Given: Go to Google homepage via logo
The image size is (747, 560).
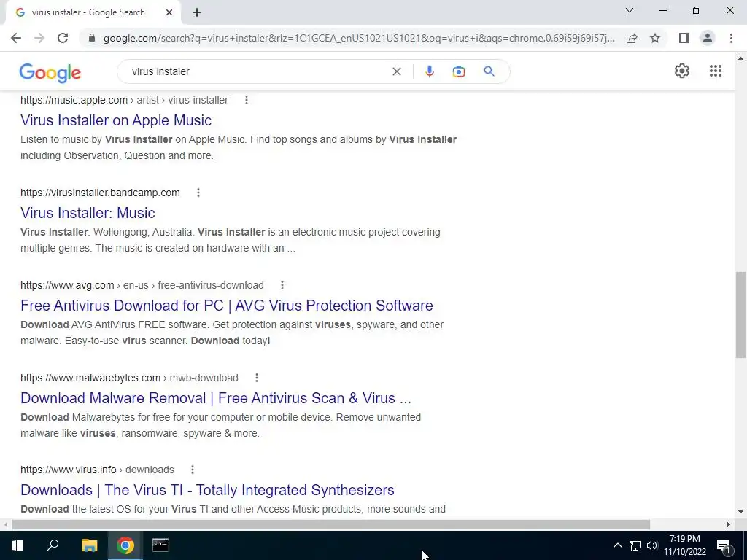Looking at the screenshot, I should [x=50, y=72].
